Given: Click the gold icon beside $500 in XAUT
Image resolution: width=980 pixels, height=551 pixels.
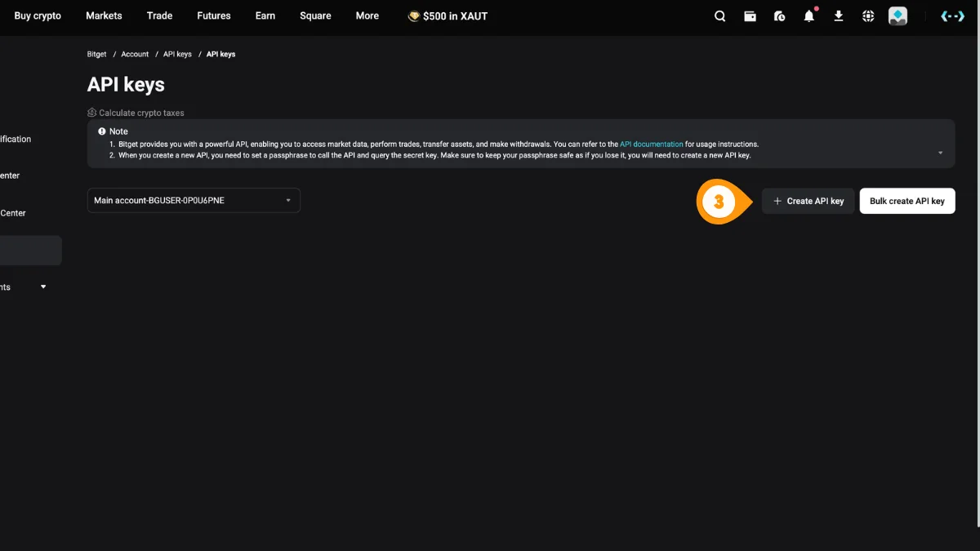Looking at the screenshot, I should tap(414, 16).
